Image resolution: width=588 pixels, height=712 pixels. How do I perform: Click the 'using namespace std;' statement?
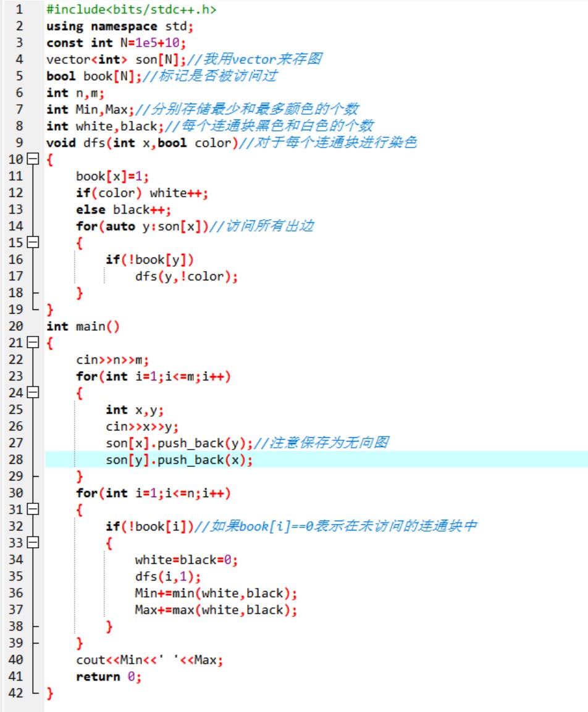120,27
